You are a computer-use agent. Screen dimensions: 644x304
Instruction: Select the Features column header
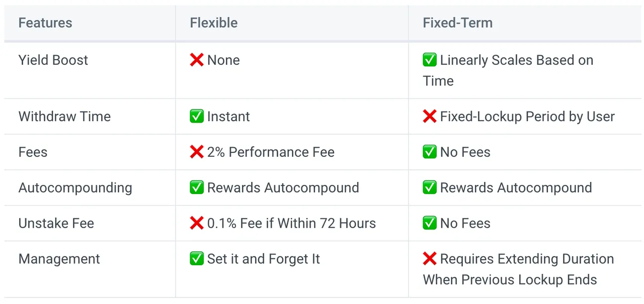(45, 23)
